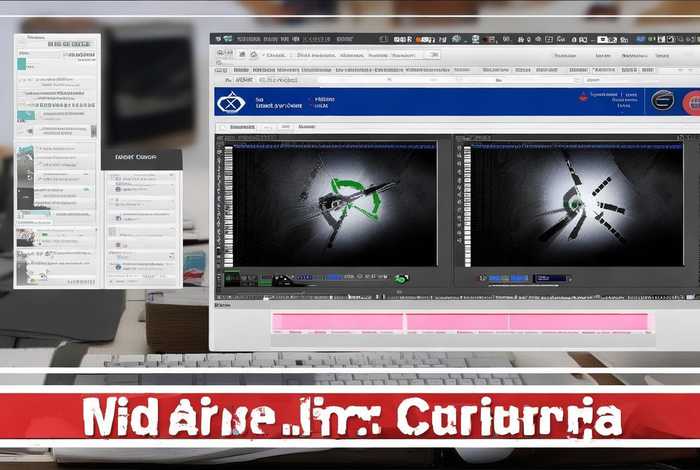Screen dimensions: 700x470
Task: Click the last pink clip in the timeline
Action: tap(580, 322)
